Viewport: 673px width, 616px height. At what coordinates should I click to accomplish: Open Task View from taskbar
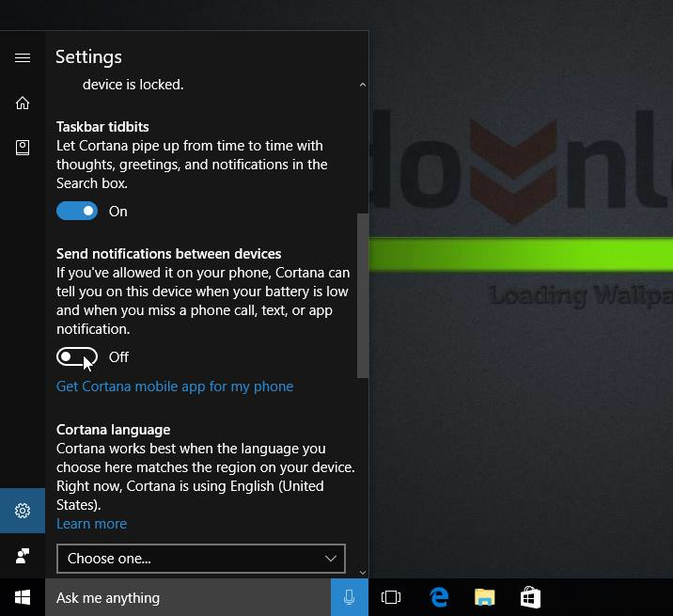(391, 597)
